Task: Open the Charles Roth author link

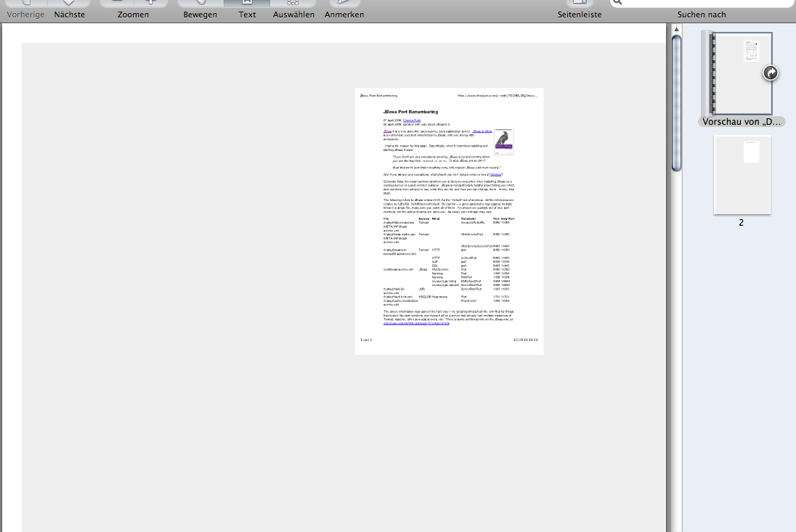Action: pos(413,120)
